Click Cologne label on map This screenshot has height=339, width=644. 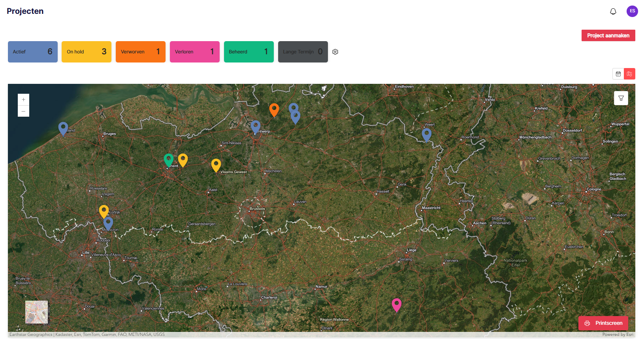tap(594, 189)
